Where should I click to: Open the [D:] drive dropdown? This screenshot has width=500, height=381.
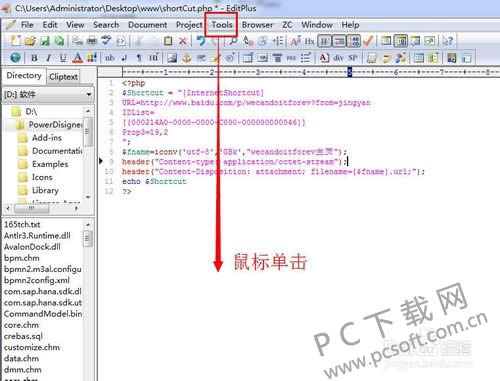(x=48, y=94)
